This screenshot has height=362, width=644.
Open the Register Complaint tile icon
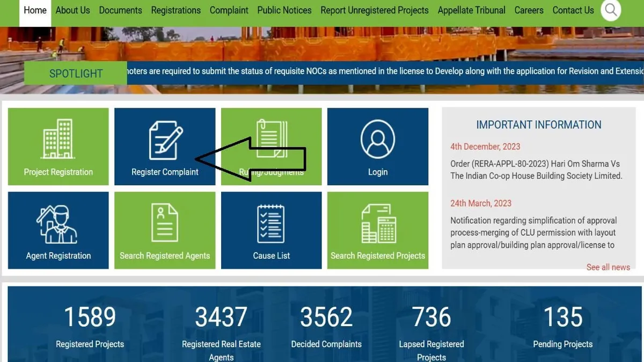[165, 139]
